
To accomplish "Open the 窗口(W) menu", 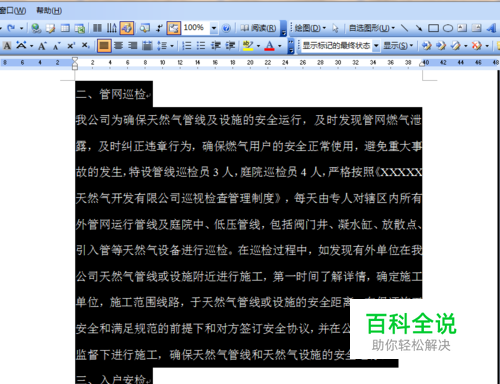I will (x=13, y=11).
